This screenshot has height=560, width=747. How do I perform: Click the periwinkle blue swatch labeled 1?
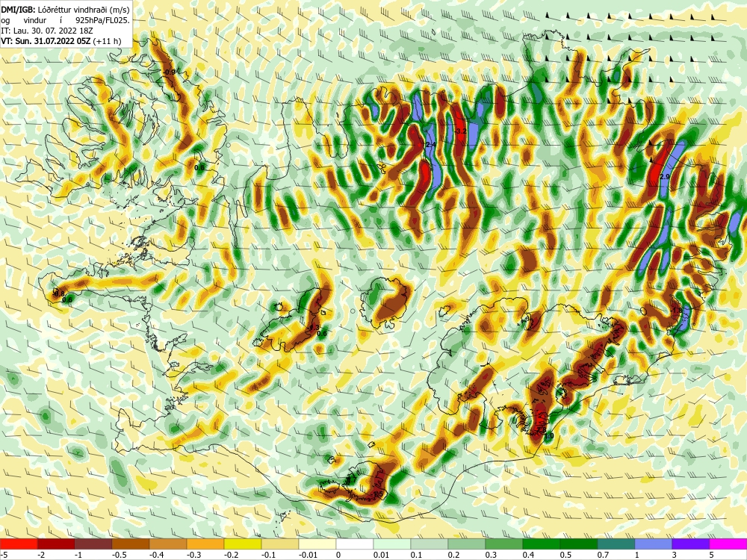(x=654, y=544)
